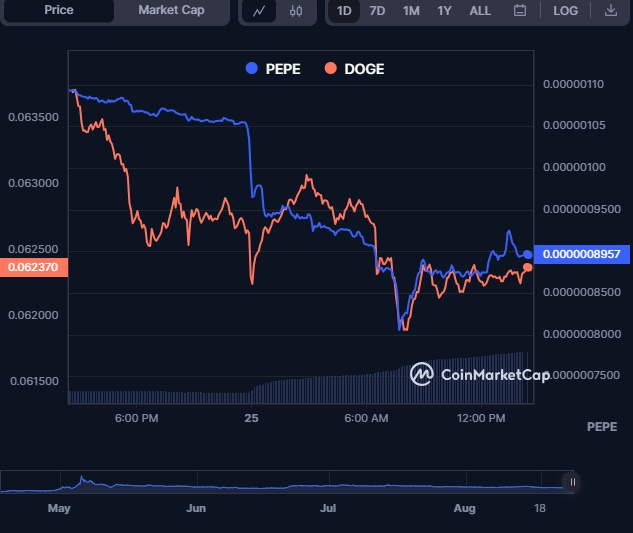Click the 25 date axis label
The height and width of the screenshot is (533, 633).
pyautogui.click(x=251, y=418)
